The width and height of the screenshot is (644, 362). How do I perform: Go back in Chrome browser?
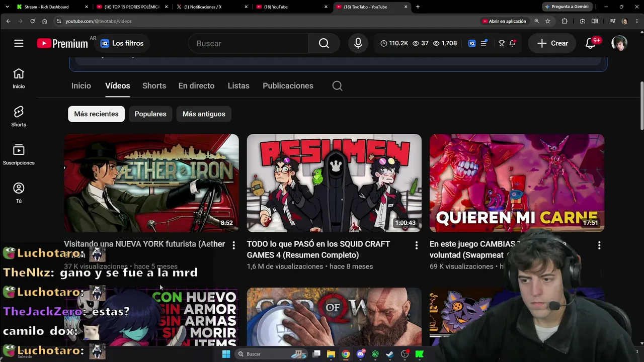click(x=8, y=21)
